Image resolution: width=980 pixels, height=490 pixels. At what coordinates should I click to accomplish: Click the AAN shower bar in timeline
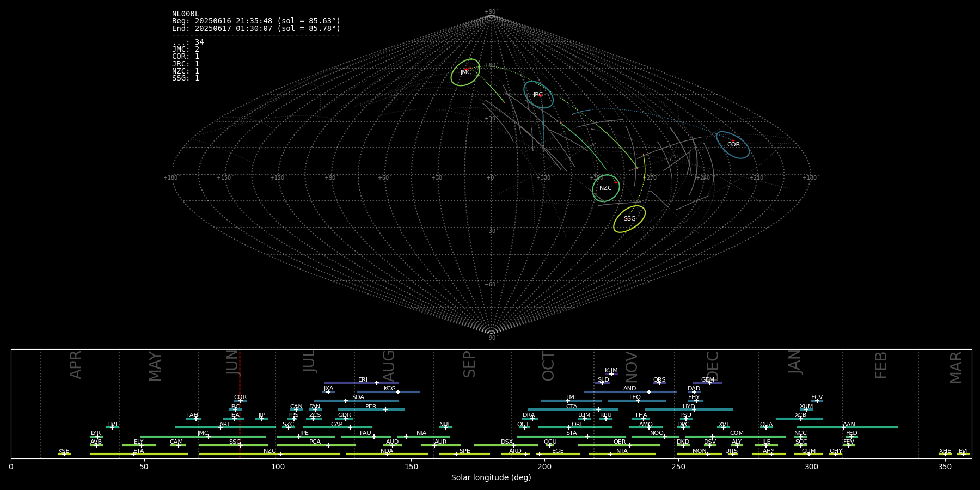click(848, 427)
